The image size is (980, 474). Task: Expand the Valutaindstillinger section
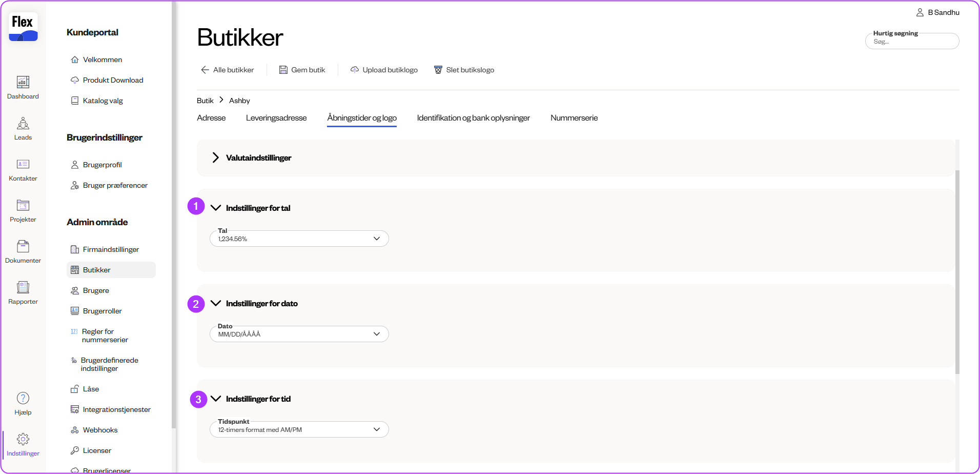(x=216, y=157)
